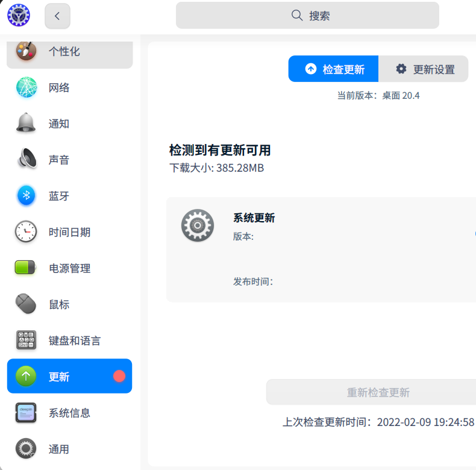Viewport: 476px width, 470px height.
Task: Open the 蓝牙 Bluetooth icon
Action: (27, 195)
